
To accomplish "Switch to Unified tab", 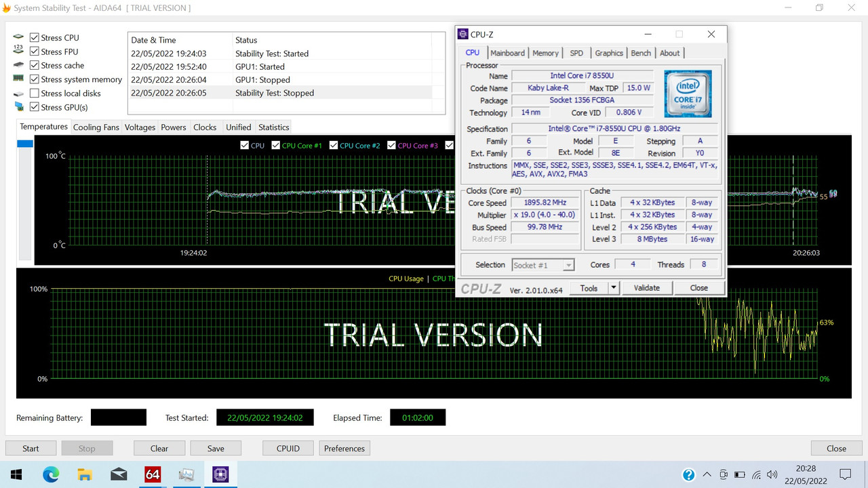I will [238, 127].
